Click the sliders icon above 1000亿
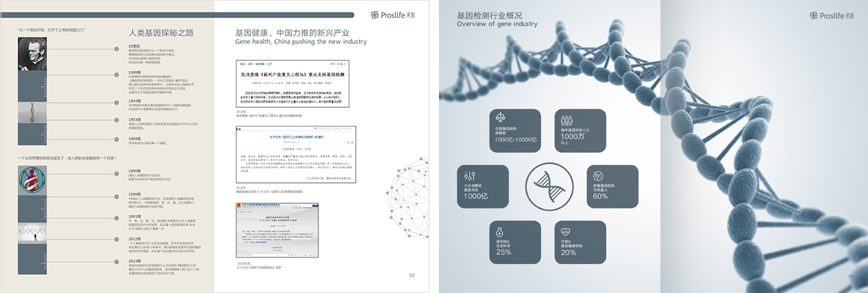The height and width of the screenshot is (293, 868). 469,174
